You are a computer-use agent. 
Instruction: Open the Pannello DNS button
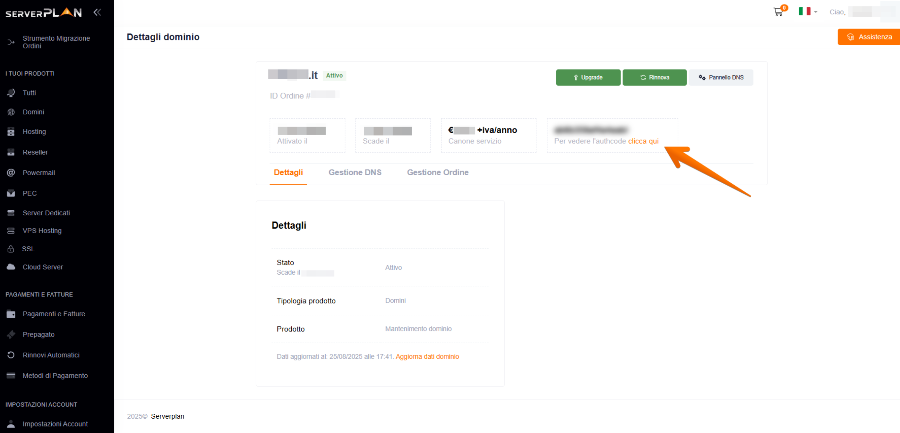[720, 77]
